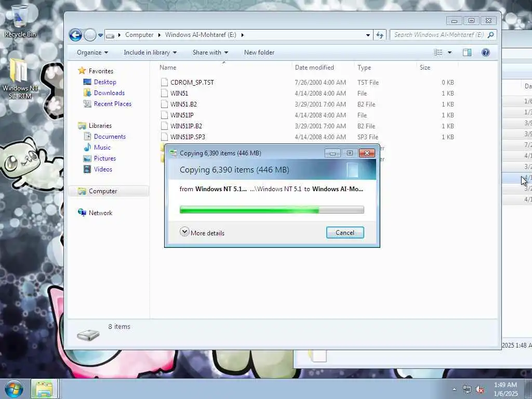Click the network tray icon

click(467, 390)
